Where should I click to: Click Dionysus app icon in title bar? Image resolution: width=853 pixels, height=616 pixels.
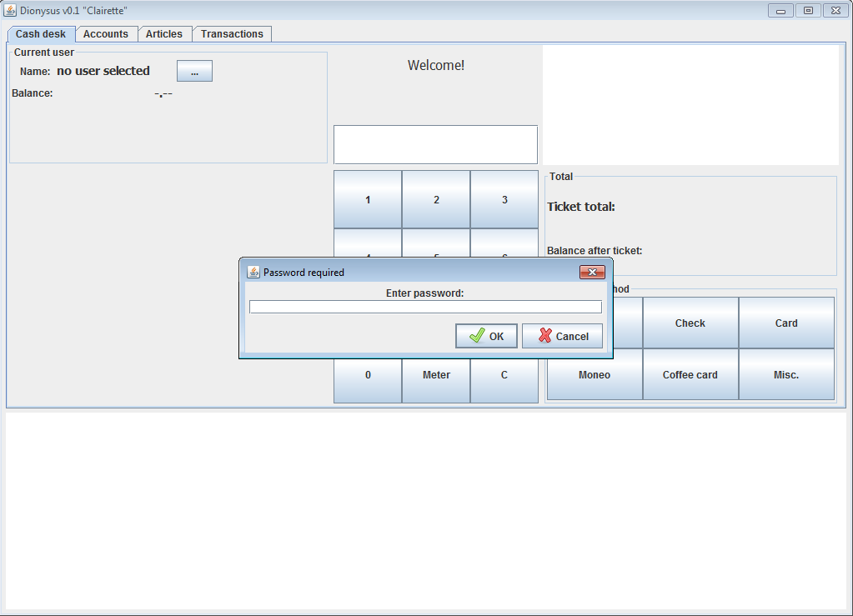tap(10, 10)
